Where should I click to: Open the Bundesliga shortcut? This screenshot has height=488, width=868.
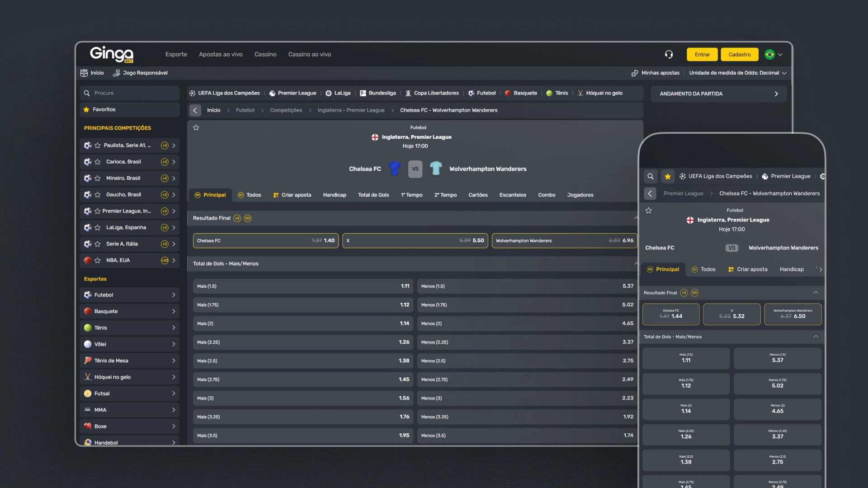tap(378, 93)
